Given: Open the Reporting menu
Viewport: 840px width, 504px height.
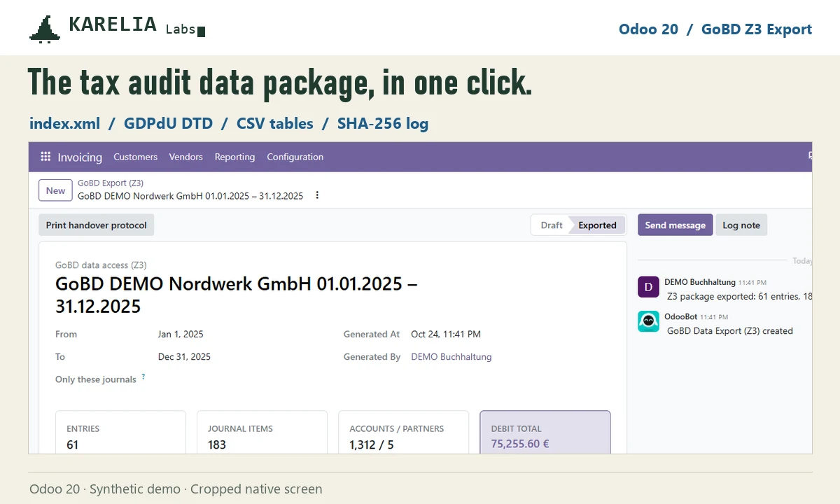Looking at the screenshot, I should pos(234,157).
